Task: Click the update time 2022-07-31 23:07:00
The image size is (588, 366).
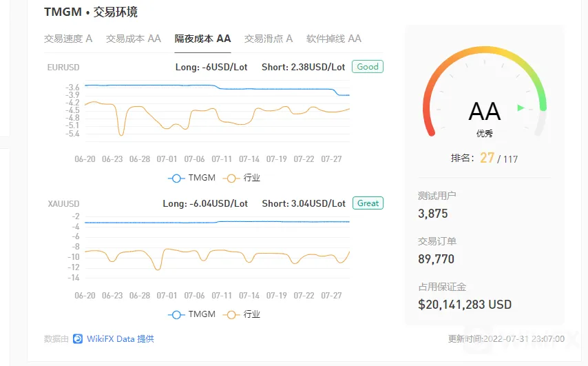Action: tap(524, 339)
